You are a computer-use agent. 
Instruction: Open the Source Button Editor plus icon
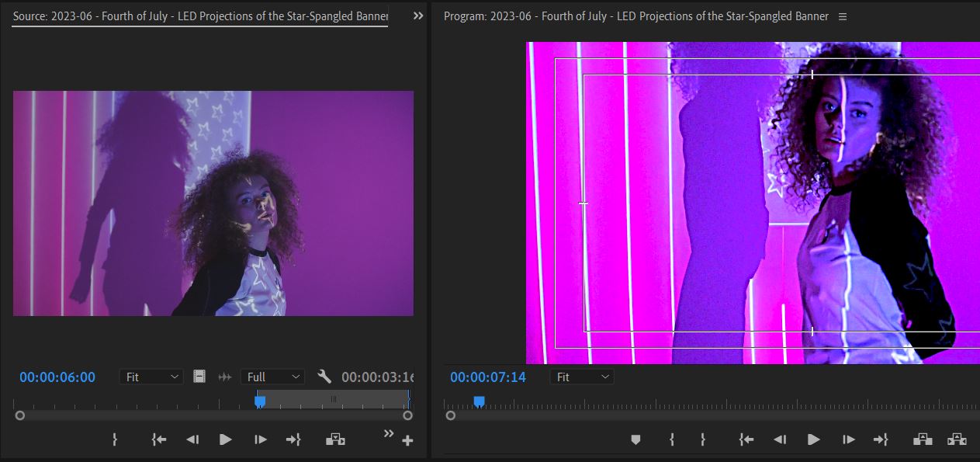pyautogui.click(x=407, y=441)
